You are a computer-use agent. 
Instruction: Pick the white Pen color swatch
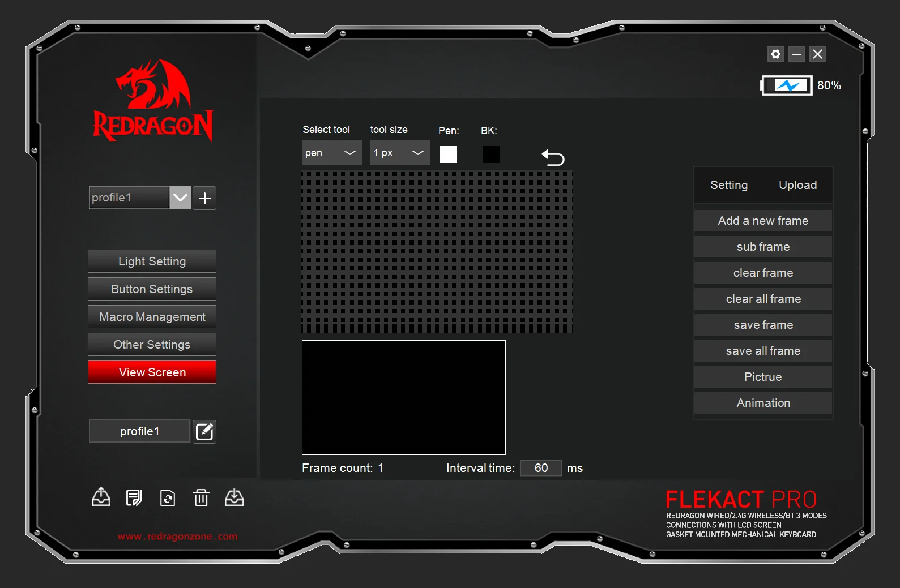449,154
